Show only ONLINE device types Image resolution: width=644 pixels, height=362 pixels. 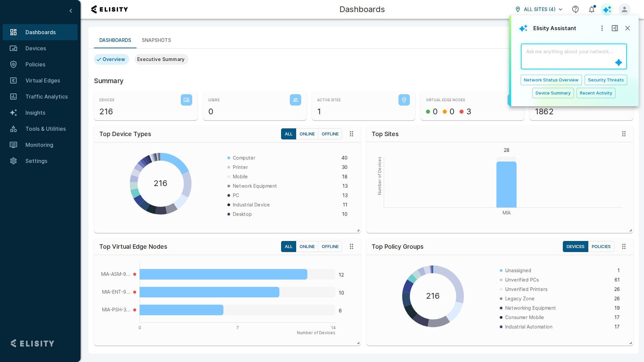(307, 134)
